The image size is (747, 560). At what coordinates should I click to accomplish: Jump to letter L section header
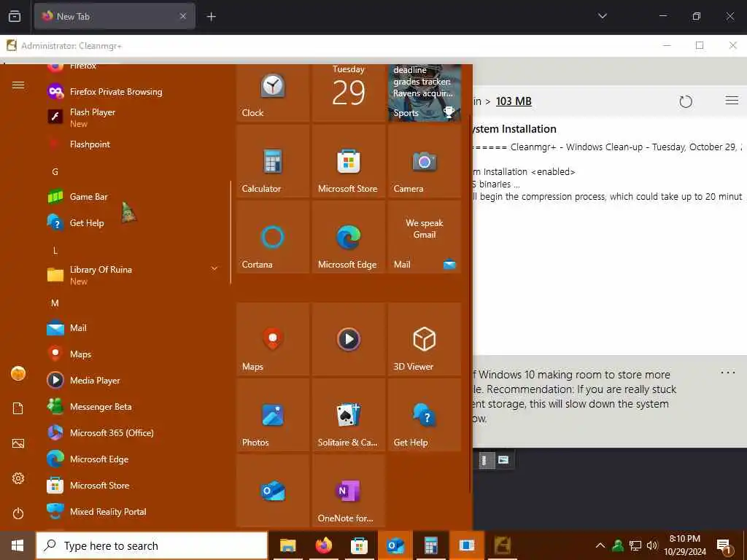55,250
